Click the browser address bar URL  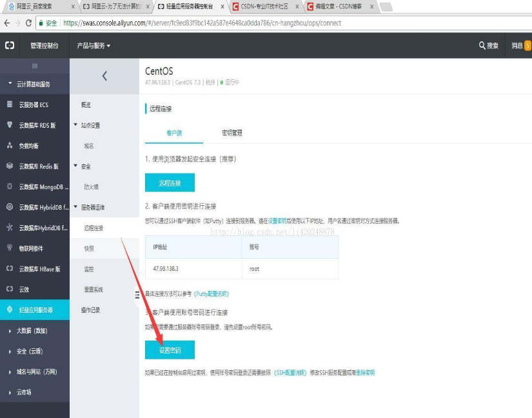[202, 23]
